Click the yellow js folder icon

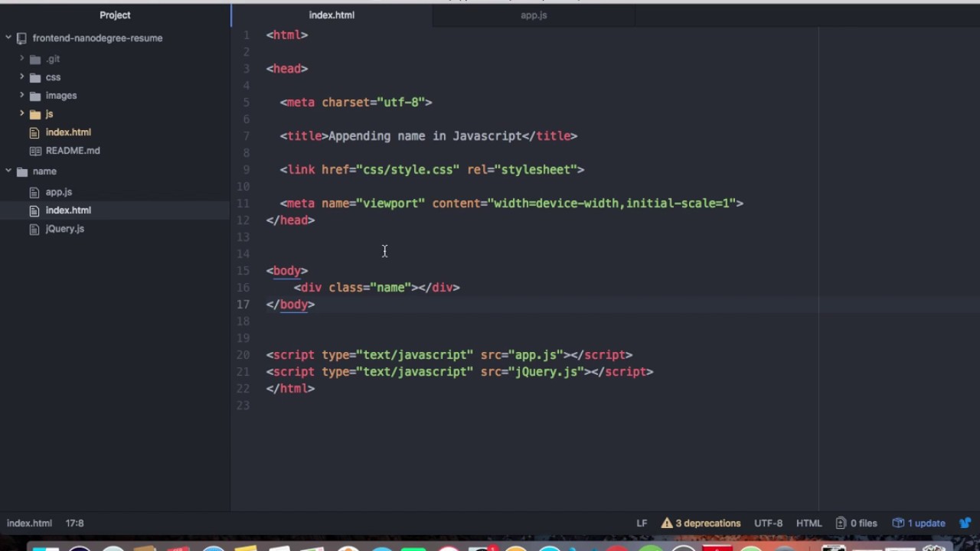point(34,114)
